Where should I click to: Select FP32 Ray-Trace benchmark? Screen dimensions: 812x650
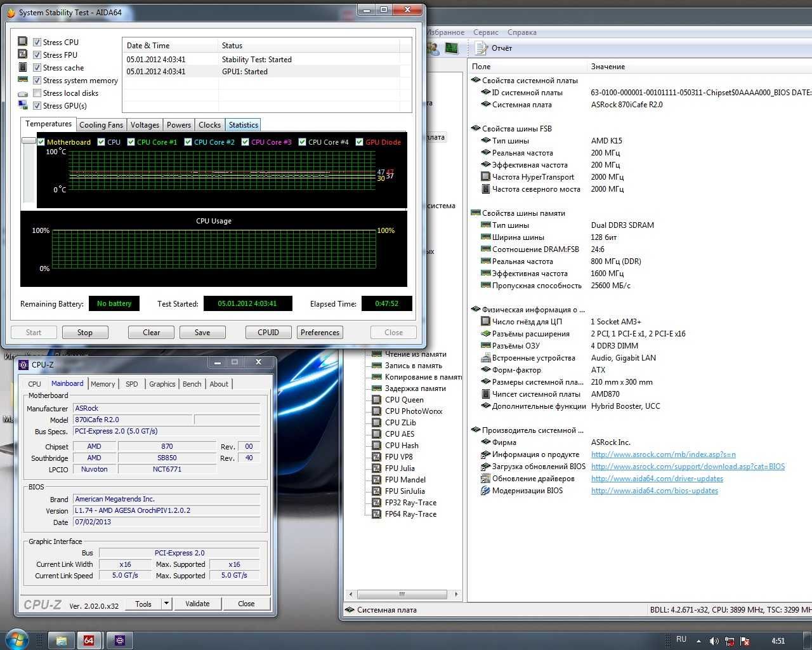[x=410, y=503]
